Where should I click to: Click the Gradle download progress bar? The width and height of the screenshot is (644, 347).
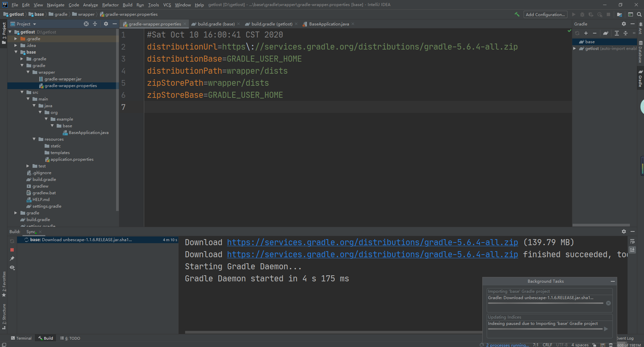click(x=545, y=303)
